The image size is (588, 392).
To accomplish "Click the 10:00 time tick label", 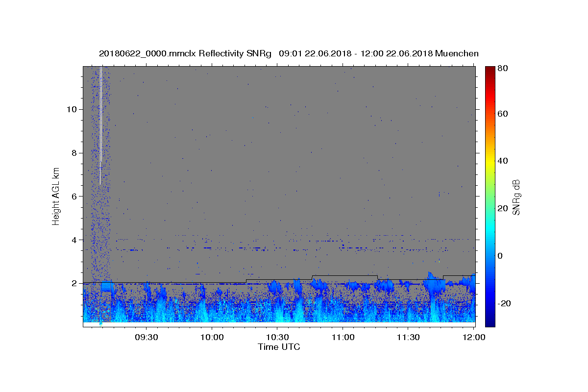I will coord(212,338).
